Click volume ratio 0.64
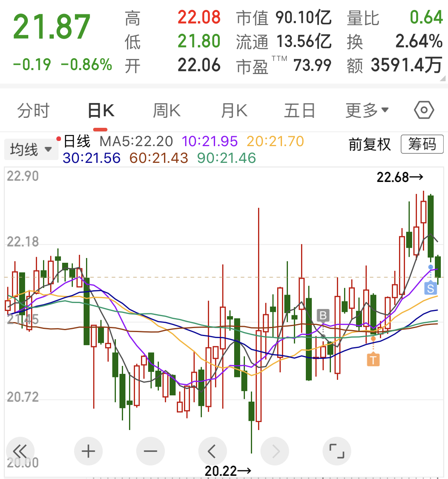Image resolution: width=448 pixels, height=479 pixels. pos(426,18)
